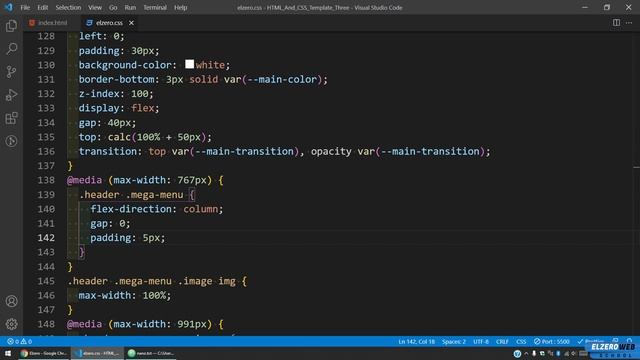
Task: Open the View menu
Action: [95, 7]
